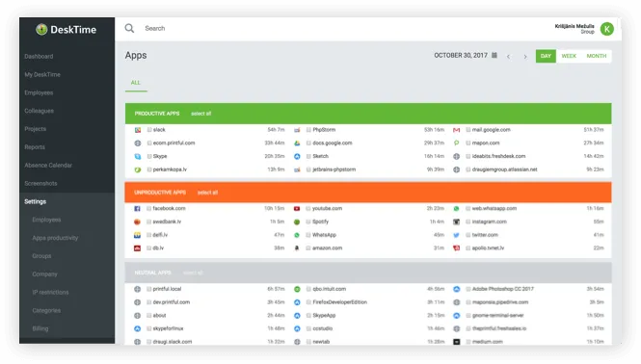This screenshot has width=641, height=364.
Task: Switch to MONTH view
Action: 597,56
